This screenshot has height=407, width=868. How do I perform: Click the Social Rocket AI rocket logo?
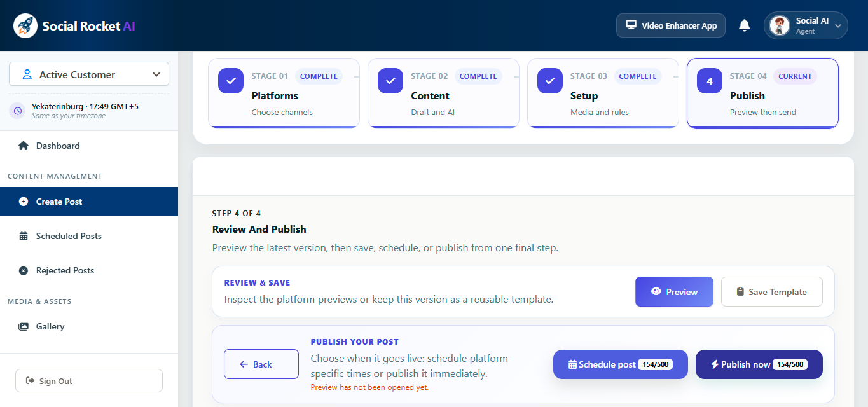click(25, 25)
